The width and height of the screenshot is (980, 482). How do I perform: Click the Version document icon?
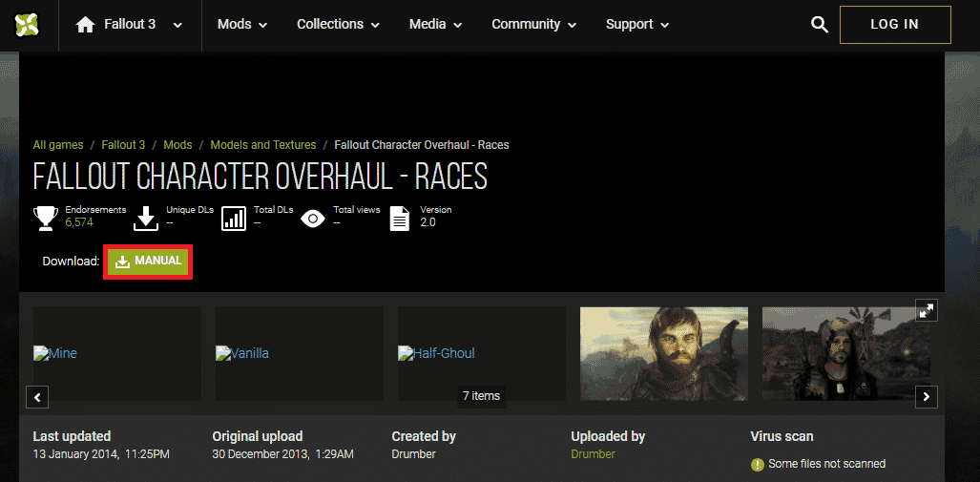(x=400, y=218)
